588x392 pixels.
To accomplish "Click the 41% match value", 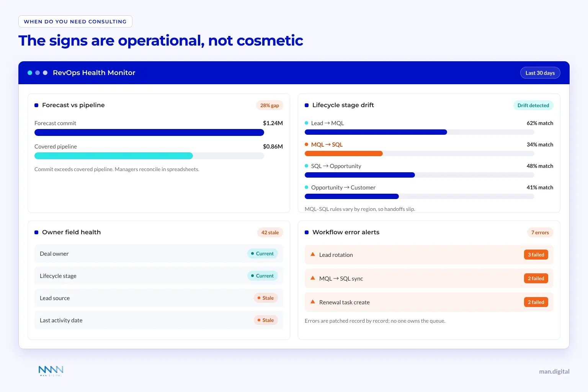I will 540,187.
